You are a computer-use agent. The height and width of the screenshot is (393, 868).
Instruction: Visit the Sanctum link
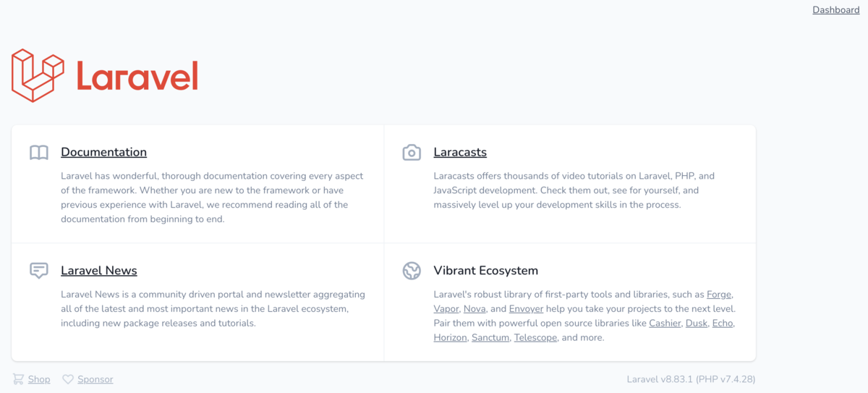pos(490,338)
